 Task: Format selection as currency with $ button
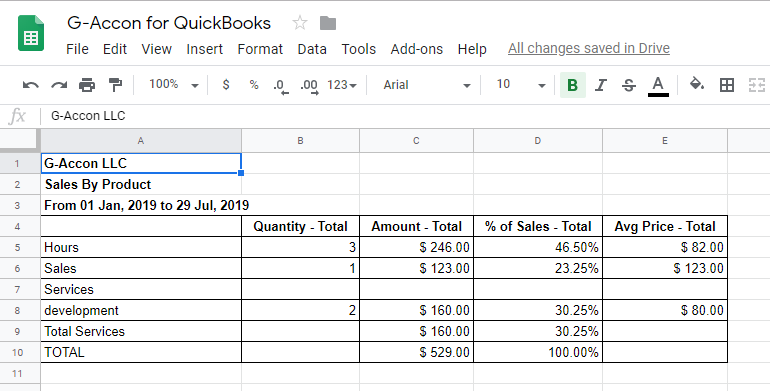click(x=225, y=84)
